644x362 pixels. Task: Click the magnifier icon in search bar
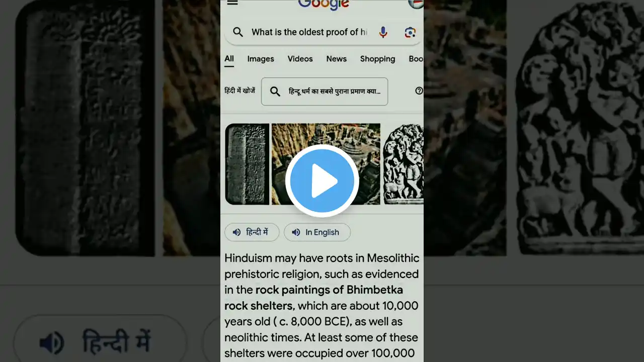(238, 32)
